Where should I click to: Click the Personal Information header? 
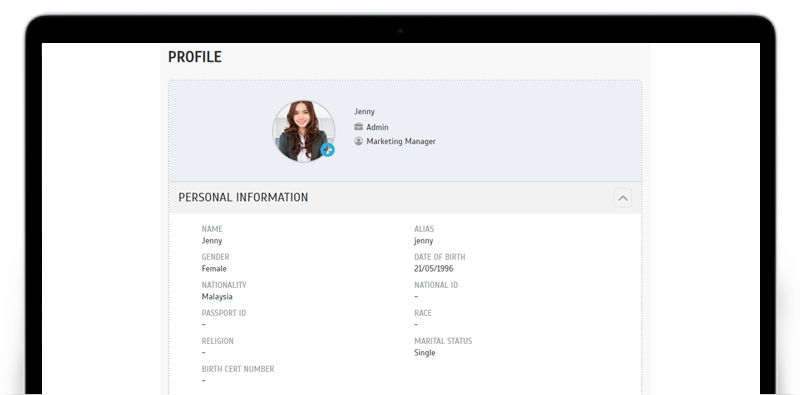click(243, 198)
